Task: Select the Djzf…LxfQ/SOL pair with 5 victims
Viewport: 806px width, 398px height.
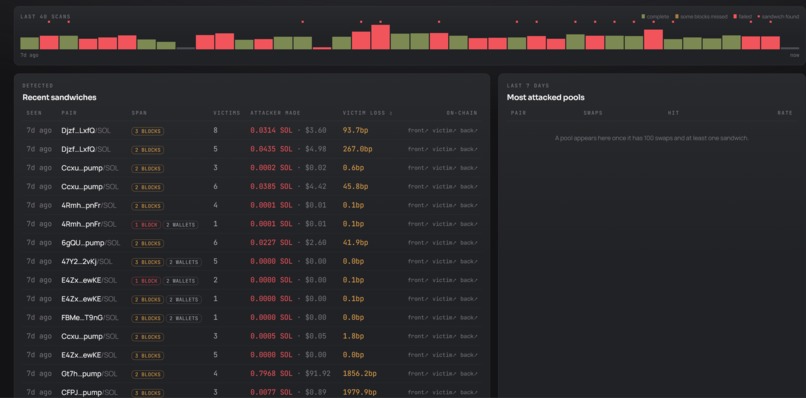Action: [x=86, y=149]
